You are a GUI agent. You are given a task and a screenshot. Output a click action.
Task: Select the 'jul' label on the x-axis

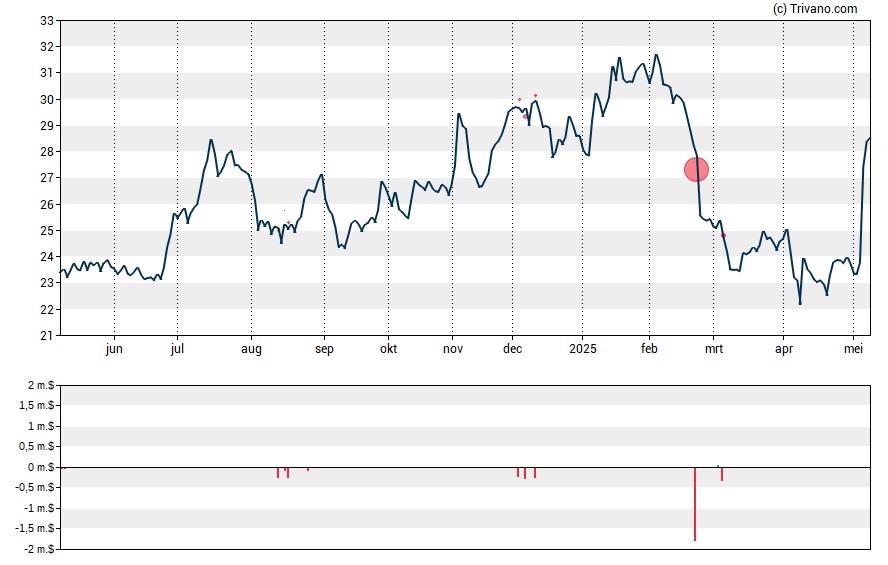pos(177,349)
